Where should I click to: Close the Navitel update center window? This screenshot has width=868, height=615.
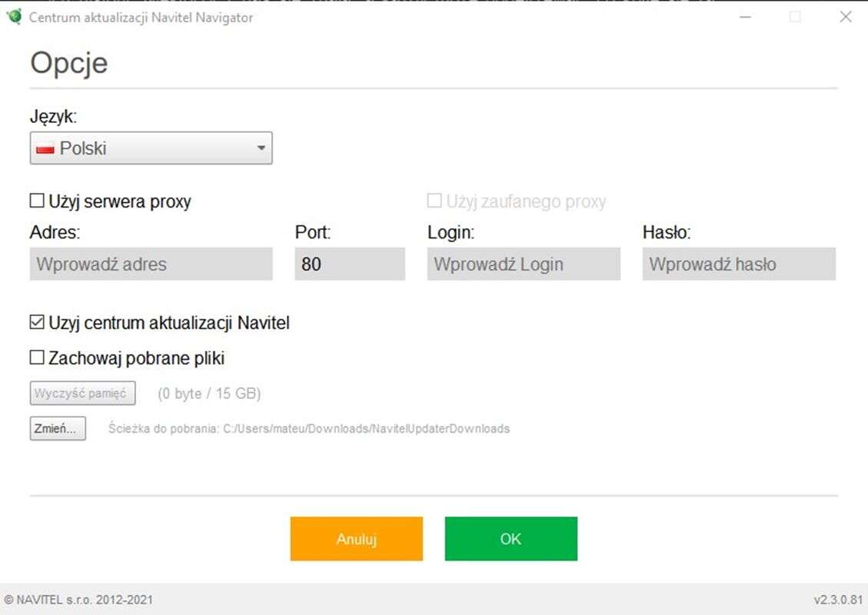(x=845, y=17)
